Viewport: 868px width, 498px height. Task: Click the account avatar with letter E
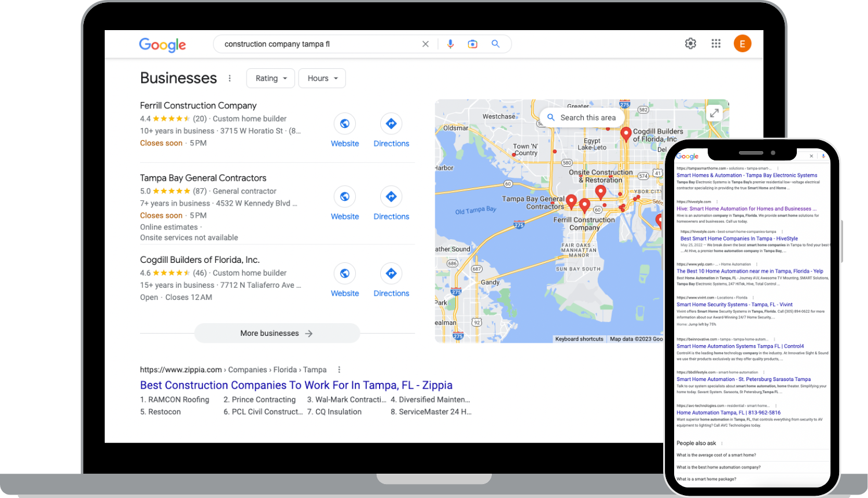(x=742, y=43)
